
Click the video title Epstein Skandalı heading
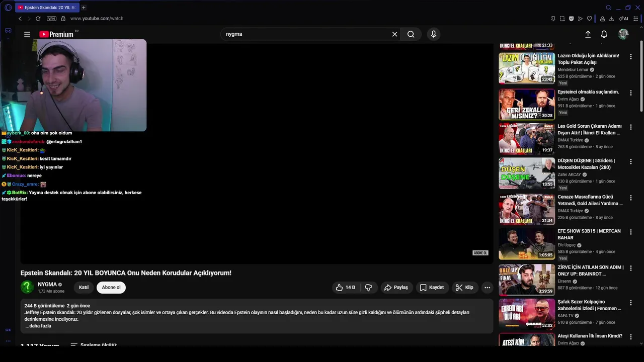[x=126, y=273]
